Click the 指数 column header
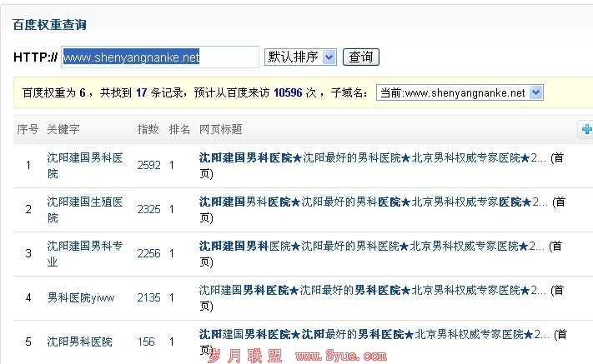 pos(148,129)
